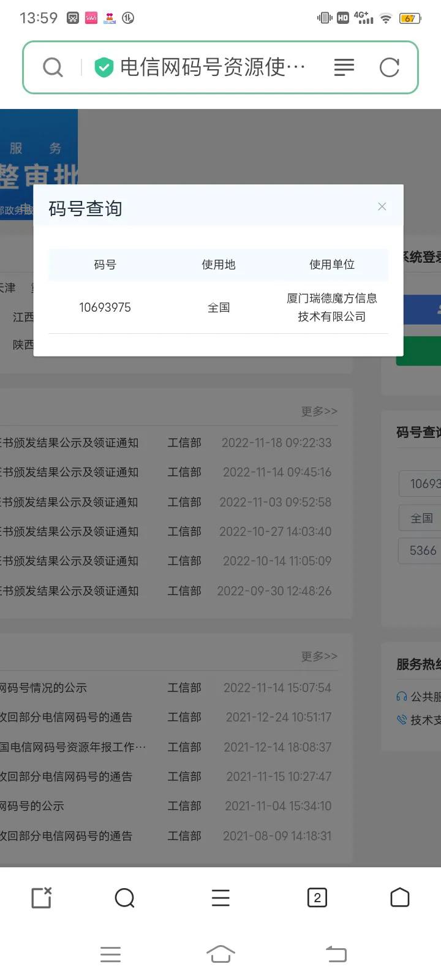Select the 使用地 column header
Viewport: 441px width, 980px height.
pos(219,265)
